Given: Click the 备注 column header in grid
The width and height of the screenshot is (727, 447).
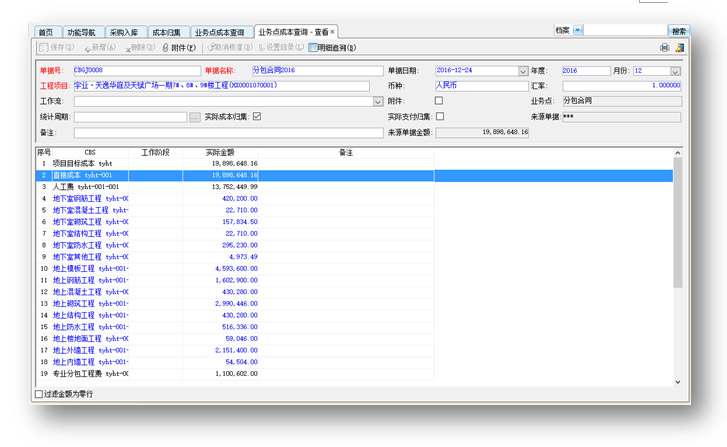Looking at the screenshot, I should 346,152.
